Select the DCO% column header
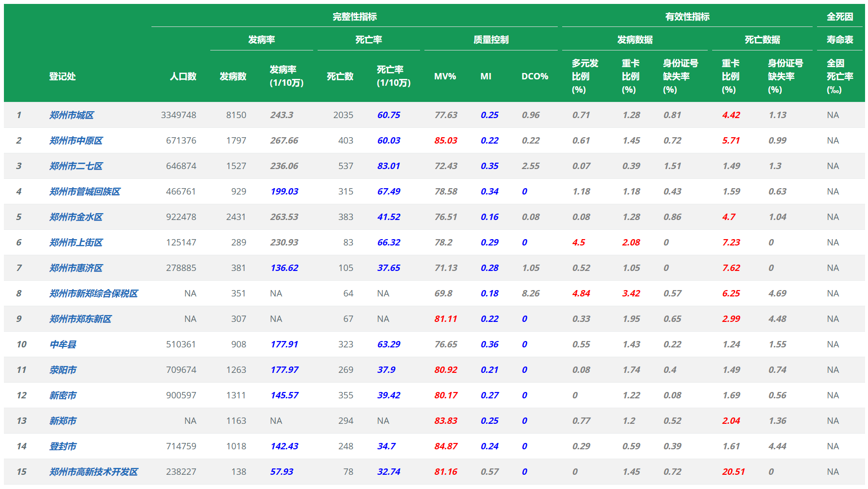Viewport: 868px width, 489px height. (x=535, y=76)
